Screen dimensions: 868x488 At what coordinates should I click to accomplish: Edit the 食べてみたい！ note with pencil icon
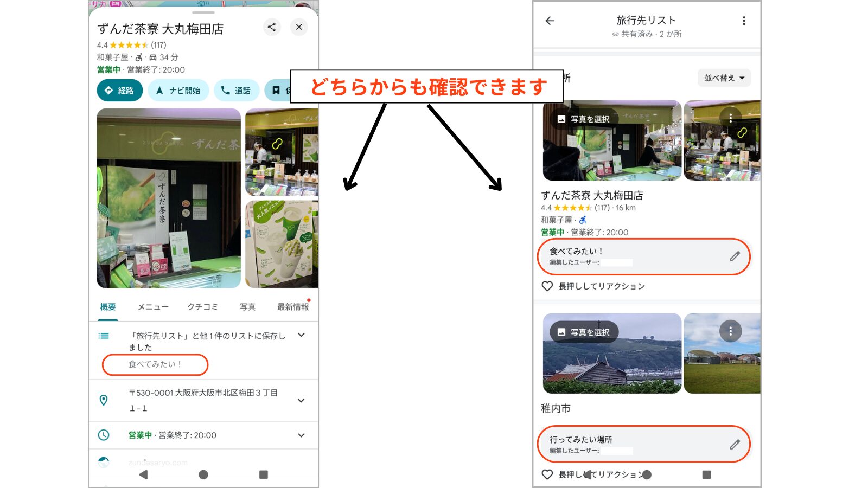735,256
